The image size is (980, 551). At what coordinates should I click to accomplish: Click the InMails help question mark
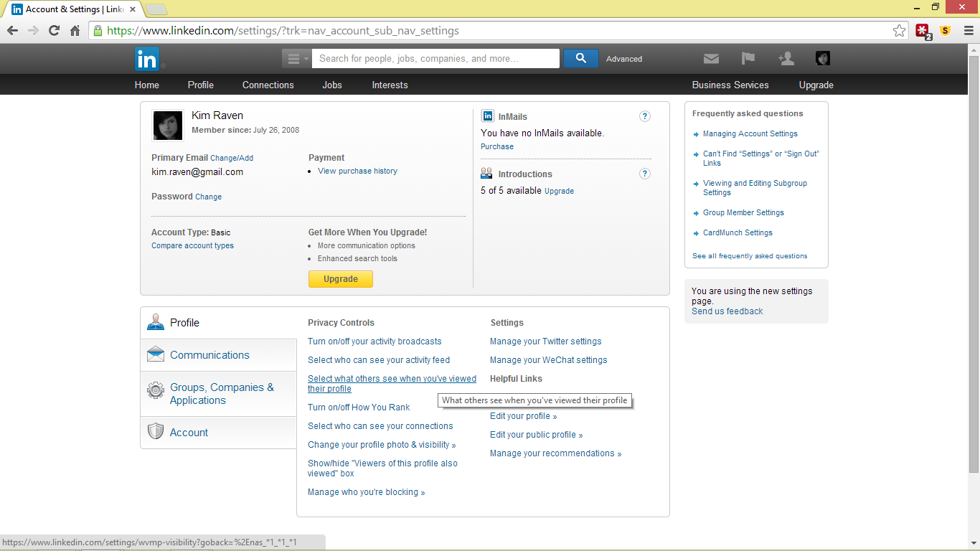pyautogui.click(x=645, y=116)
